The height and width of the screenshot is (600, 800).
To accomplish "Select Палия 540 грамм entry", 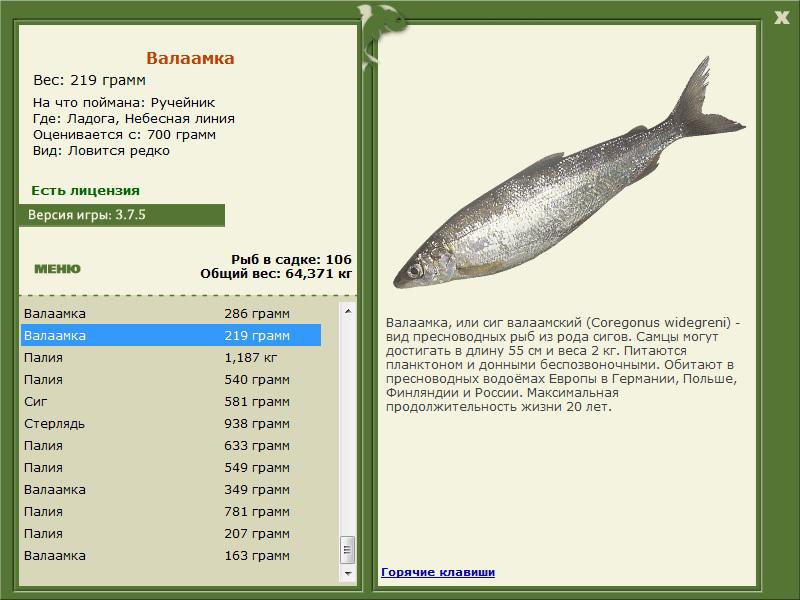I will tap(170, 380).
